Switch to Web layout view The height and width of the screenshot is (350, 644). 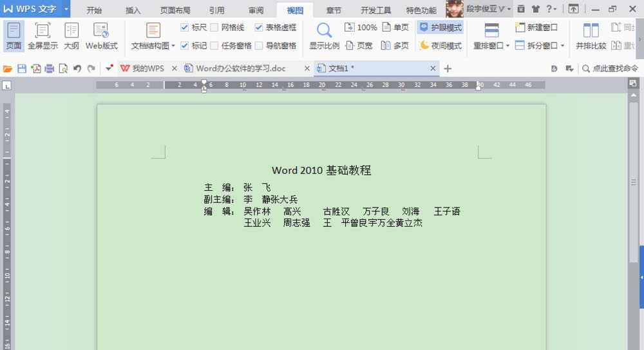coord(102,36)
